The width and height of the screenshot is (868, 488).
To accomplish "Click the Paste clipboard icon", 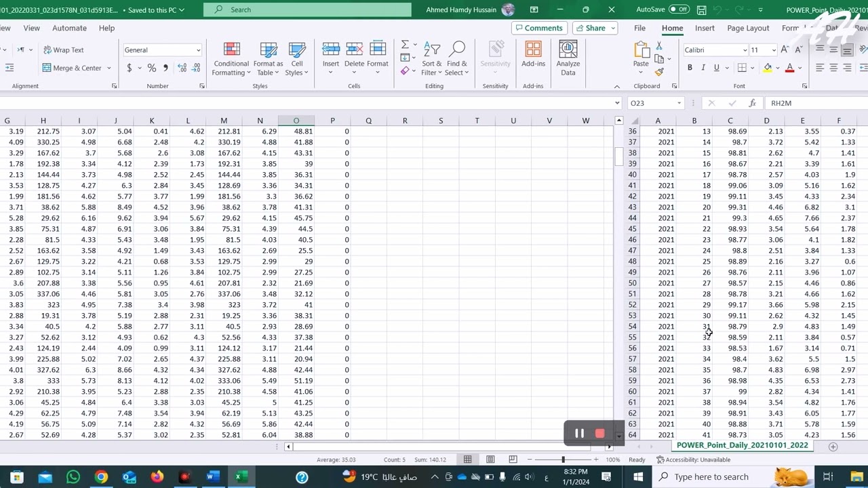I will 641,50.
